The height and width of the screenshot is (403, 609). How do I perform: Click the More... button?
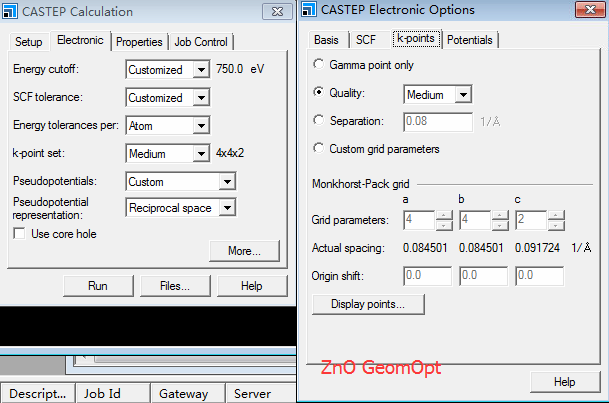pyautogui.click(x=244, y=251)
